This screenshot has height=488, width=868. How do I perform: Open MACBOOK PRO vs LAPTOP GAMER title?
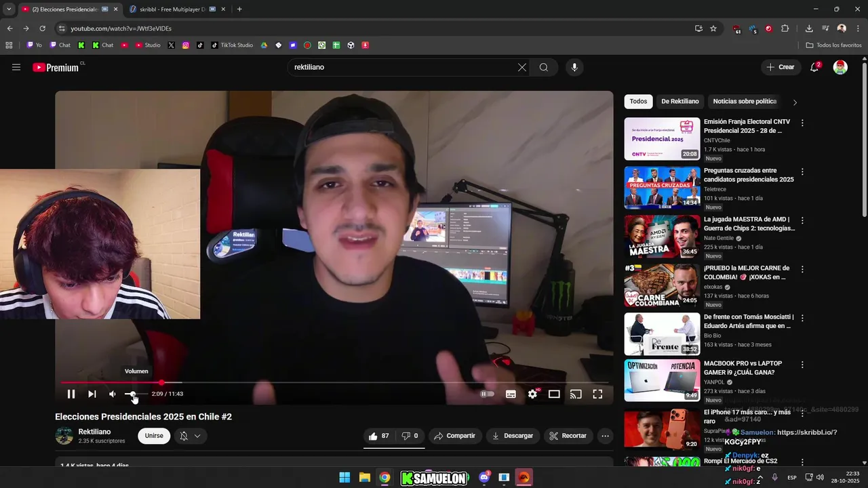pos(743,368)
